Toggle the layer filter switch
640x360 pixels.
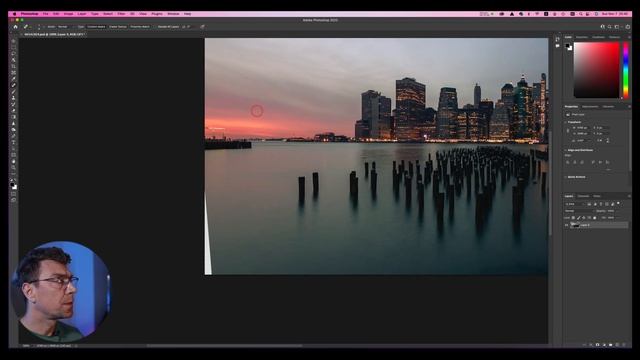pos(618,203)
